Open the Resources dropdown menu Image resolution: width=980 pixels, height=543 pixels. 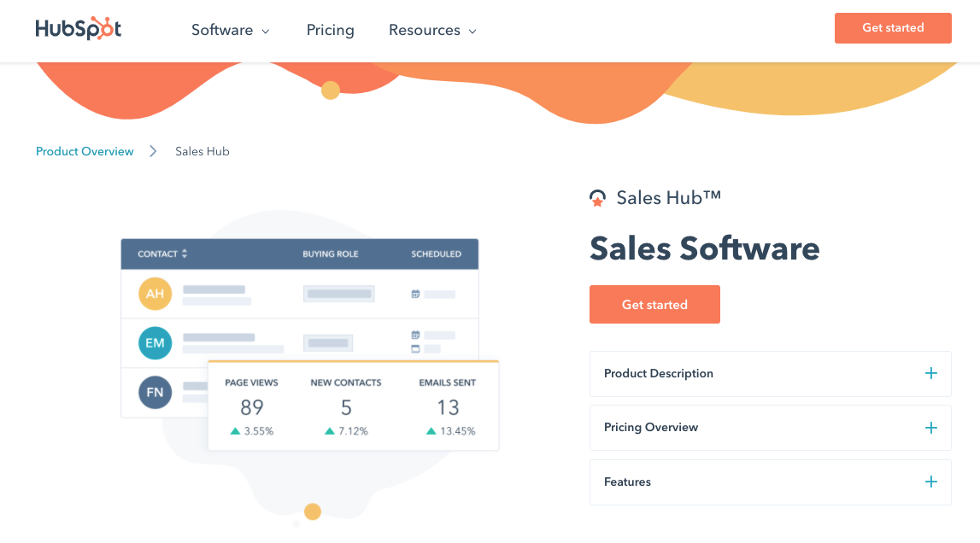click(432, 30)
